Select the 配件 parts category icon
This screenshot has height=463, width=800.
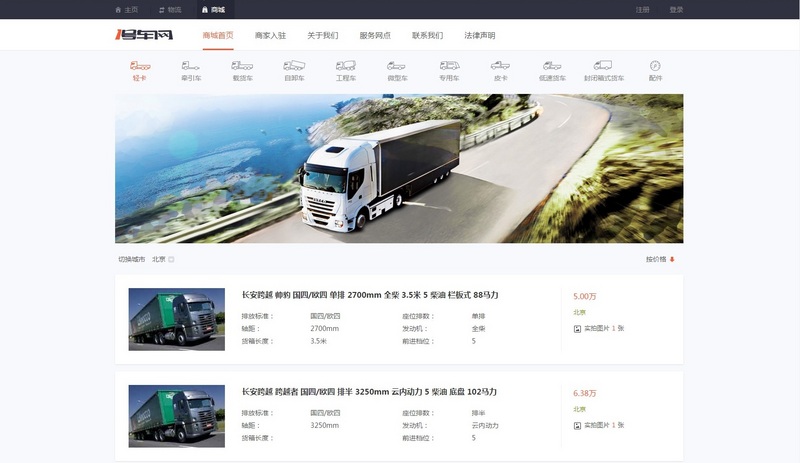(x=655, y=67)
